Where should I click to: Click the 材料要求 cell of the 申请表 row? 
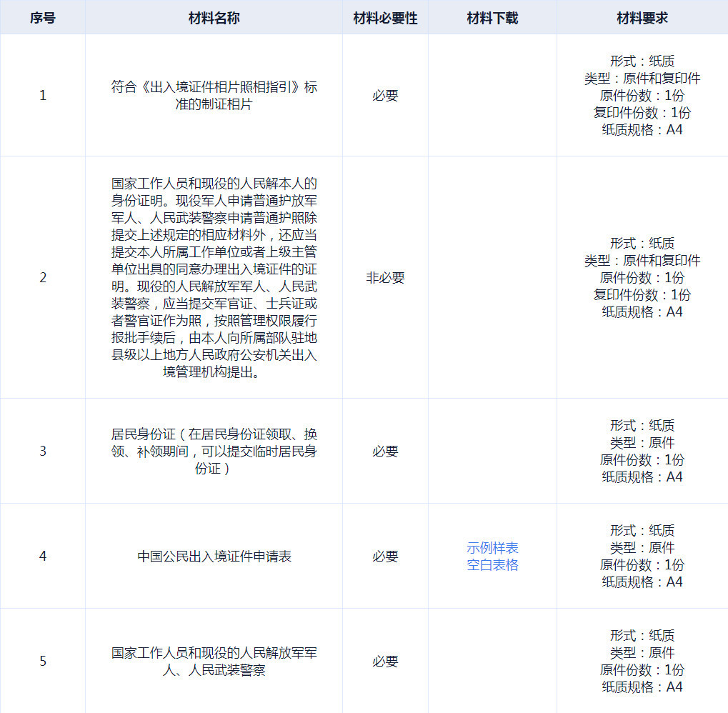tap(642, 556)
